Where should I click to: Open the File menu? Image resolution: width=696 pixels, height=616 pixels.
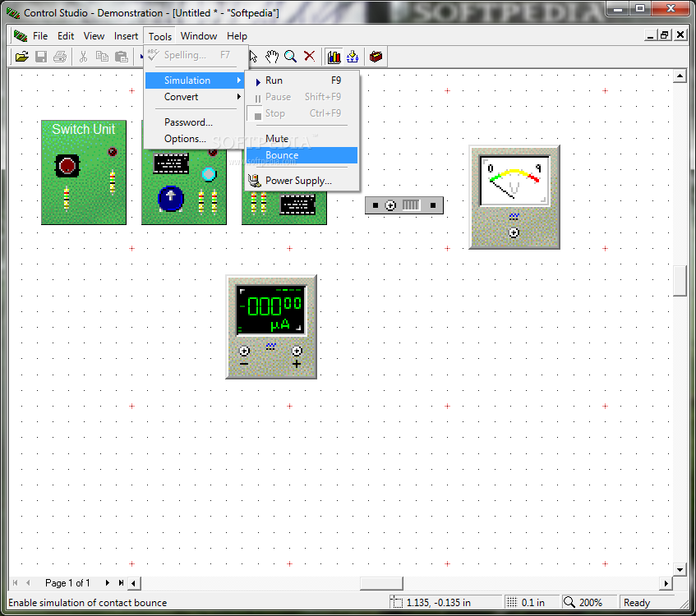[x=40, y=36]
